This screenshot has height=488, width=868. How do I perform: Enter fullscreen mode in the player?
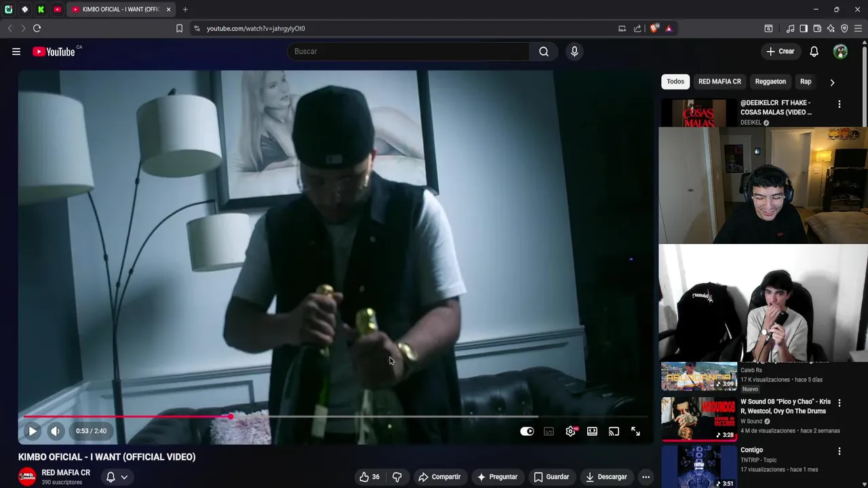[x=635, y=431]
